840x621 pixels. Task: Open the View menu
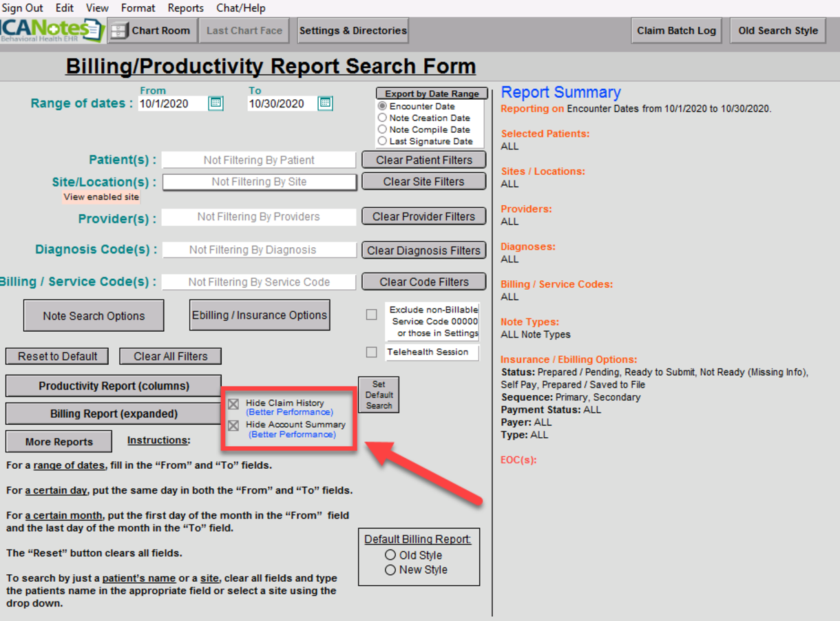coord(97,8)
